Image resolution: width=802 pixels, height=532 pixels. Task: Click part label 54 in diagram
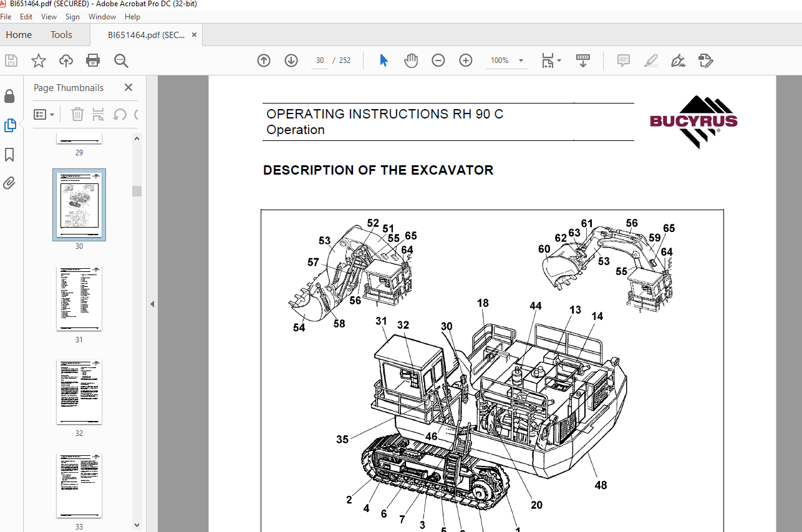click(299, 327)
